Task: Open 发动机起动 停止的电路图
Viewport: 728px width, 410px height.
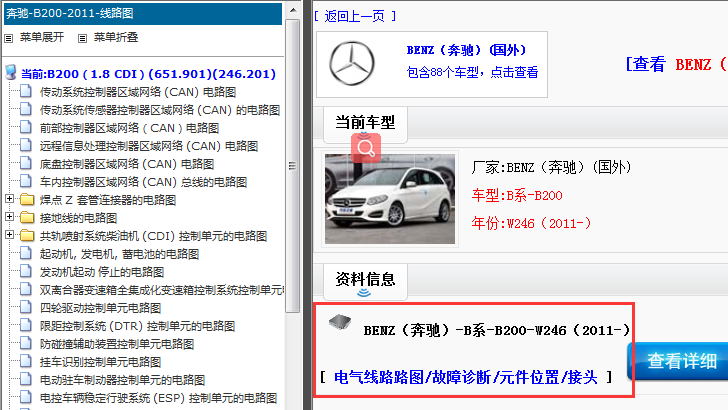Action: point(102,272)
